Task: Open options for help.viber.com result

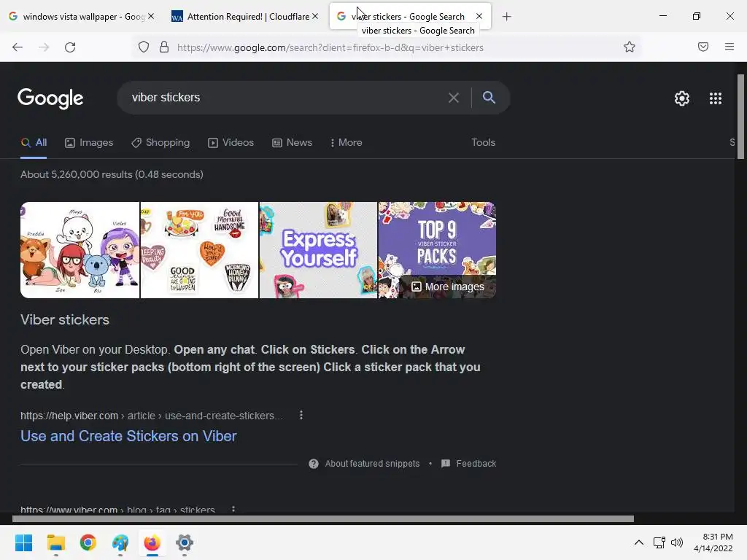Action: point(301,415)
